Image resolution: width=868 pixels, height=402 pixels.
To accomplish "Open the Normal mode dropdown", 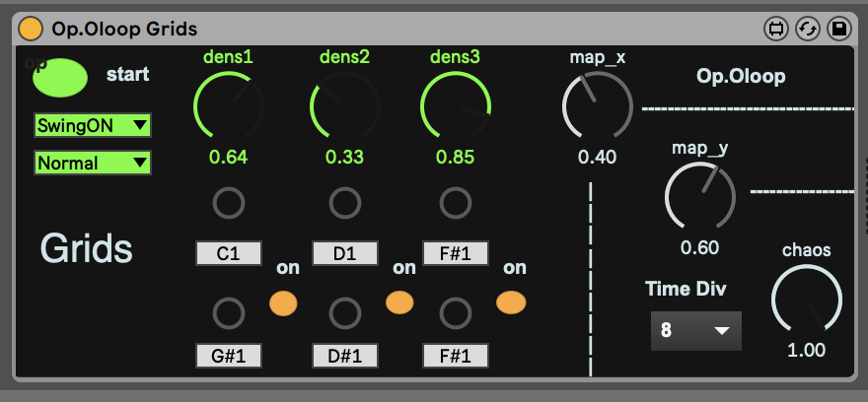I will coord(92,163).
